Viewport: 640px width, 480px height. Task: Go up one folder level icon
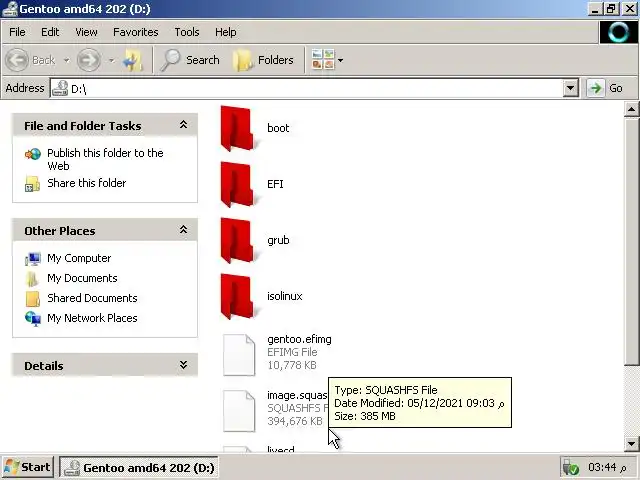tap(133, 60)
